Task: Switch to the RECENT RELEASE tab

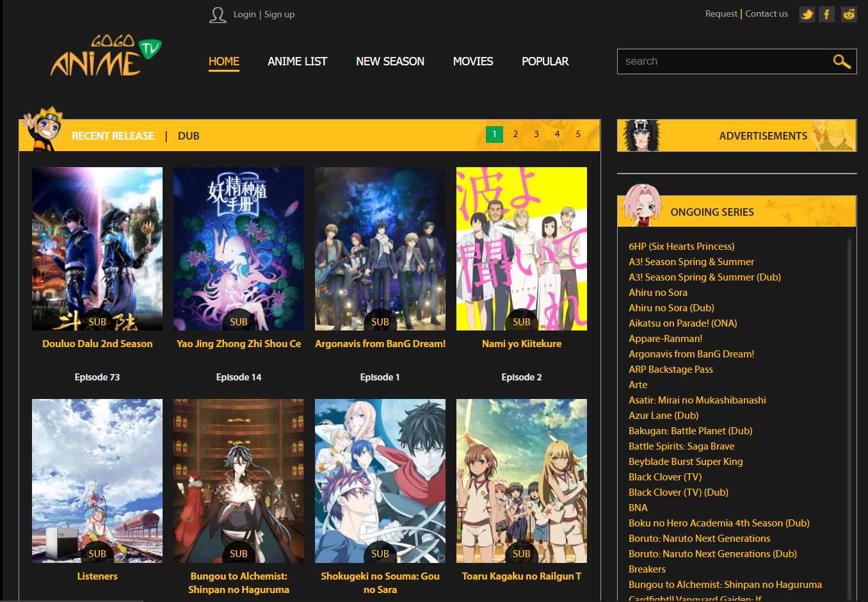Action: point(113,136)
